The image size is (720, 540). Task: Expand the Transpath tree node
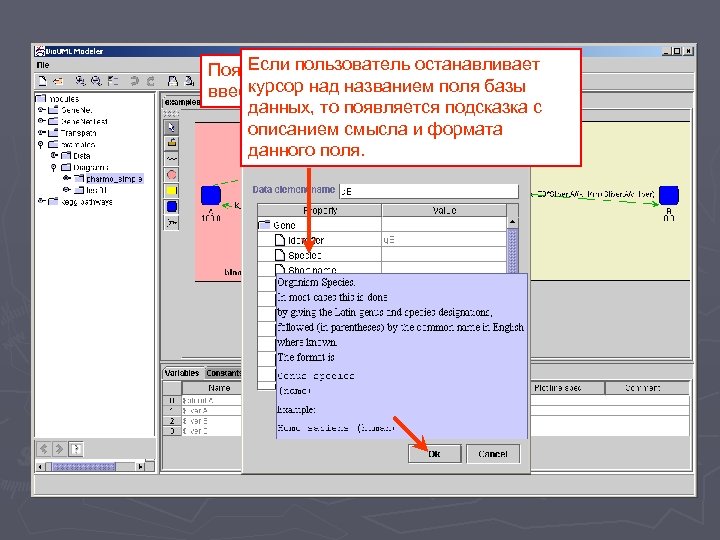(x=41, y=132)
